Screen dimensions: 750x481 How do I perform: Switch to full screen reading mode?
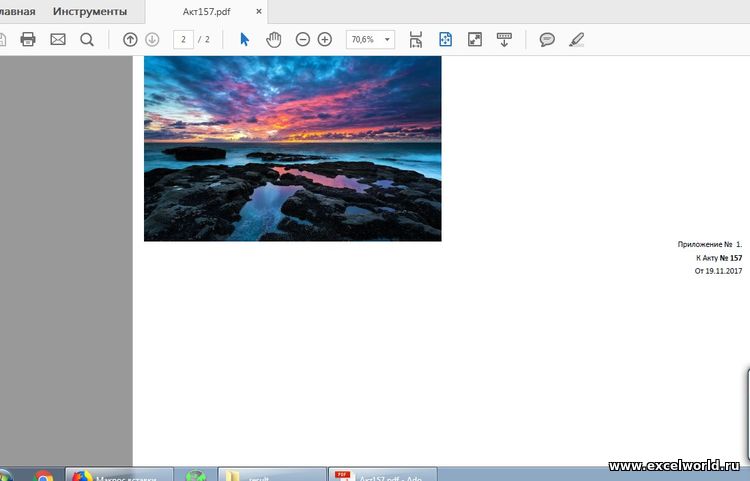click(475, 39)
